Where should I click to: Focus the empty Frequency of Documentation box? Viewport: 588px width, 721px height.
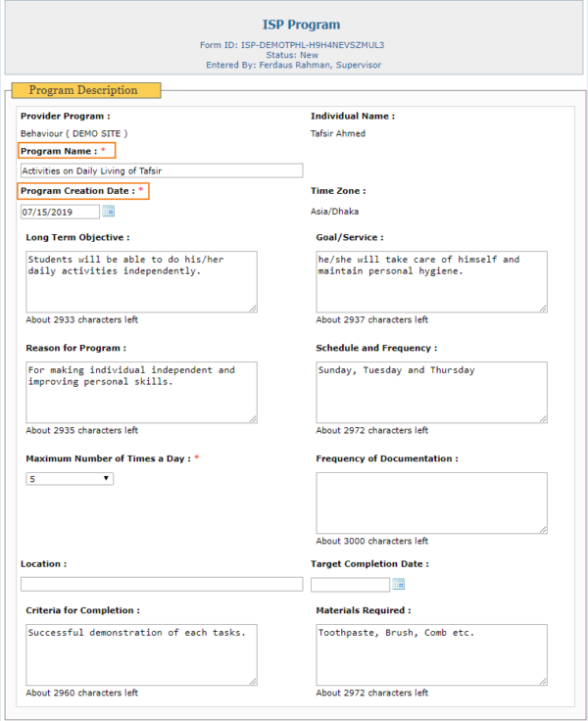(x=431, y=503)
